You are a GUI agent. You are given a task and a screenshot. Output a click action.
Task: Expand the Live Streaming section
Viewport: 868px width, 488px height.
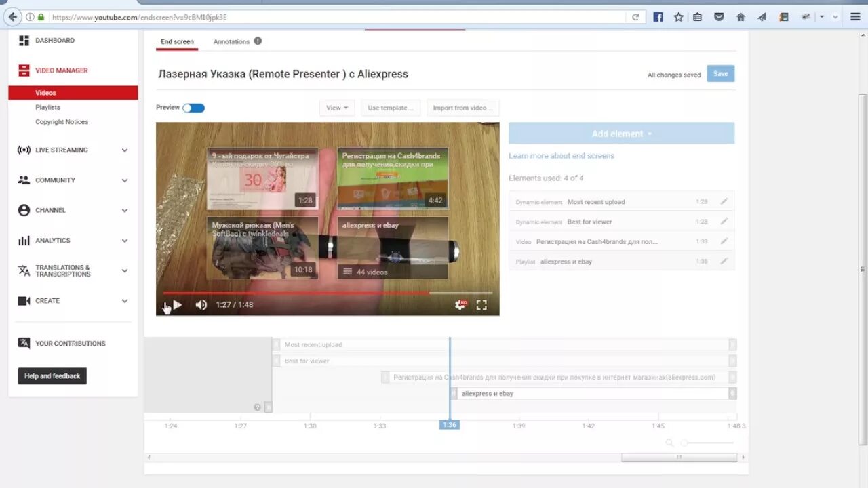(125, 150)
